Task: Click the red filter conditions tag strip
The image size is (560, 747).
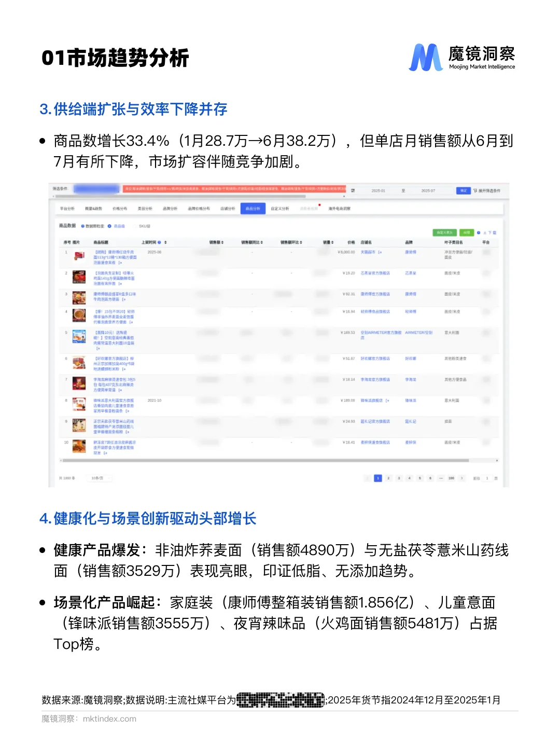Action: tap(234, 189)
